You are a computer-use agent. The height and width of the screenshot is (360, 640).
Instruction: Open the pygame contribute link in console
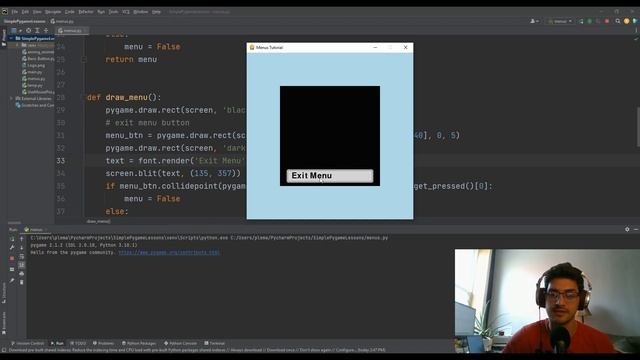pyautogui.click(x=169, y=253)
